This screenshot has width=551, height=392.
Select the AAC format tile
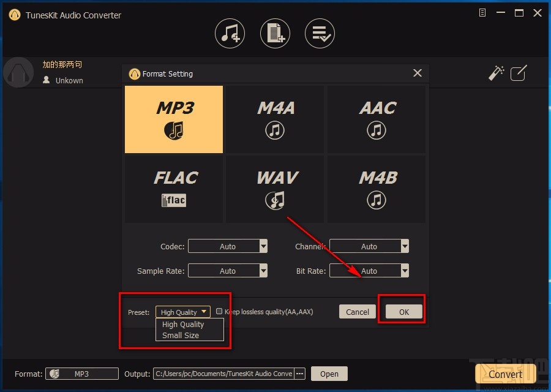pyautogui.click(x=377, y=119)
